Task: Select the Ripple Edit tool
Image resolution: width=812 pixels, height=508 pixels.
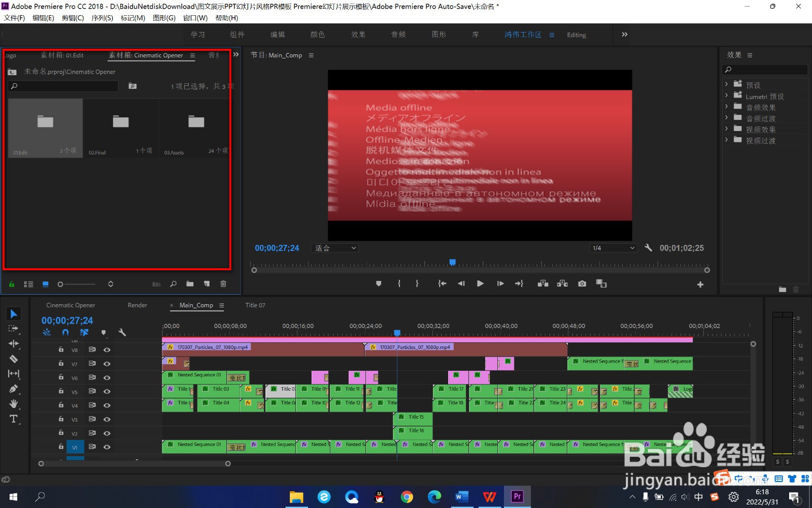Action: tap(14, 344)
